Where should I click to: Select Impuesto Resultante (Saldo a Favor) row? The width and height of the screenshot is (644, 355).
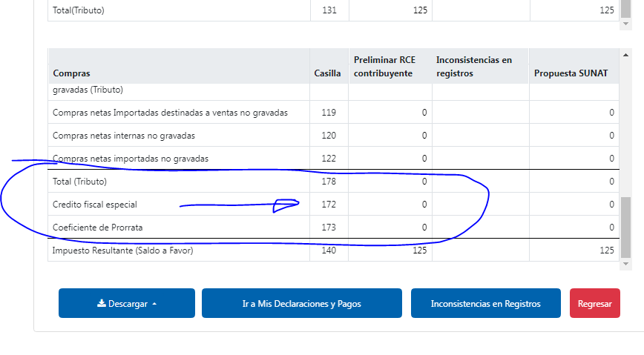pyautogui.click(x=122, y=251)
